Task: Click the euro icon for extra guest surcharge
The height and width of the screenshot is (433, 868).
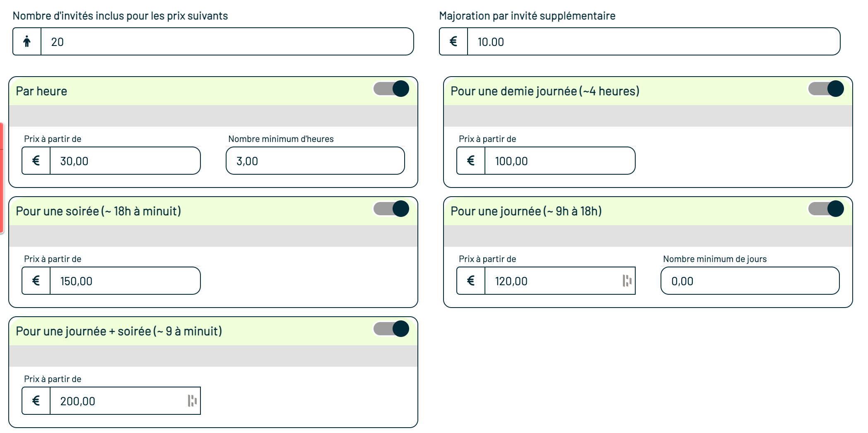Action: pyautogui.click(x=453, y=41)
